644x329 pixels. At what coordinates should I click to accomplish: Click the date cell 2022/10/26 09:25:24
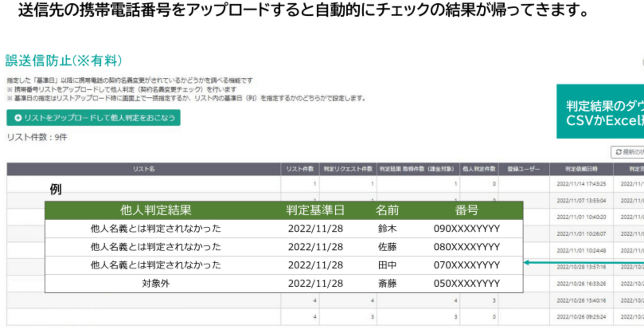(x=581, y=317)
